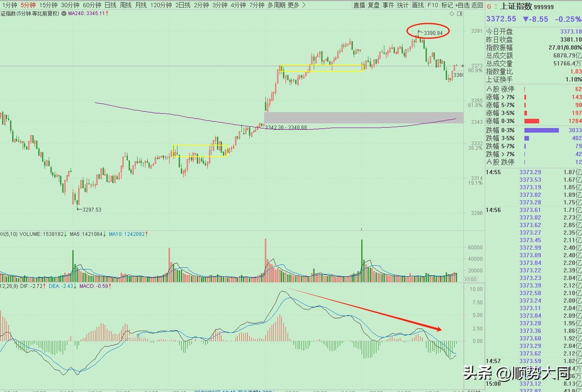Open the 30分钟 chart period
The height and width of the screenshot is (392, 582).
pyautogui.click(x=70, y=5)
